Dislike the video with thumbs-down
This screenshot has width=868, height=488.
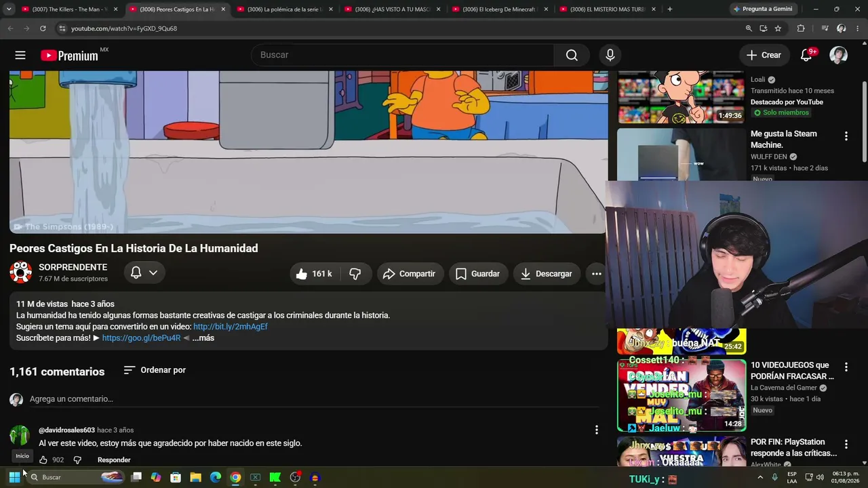pos(355,274)
